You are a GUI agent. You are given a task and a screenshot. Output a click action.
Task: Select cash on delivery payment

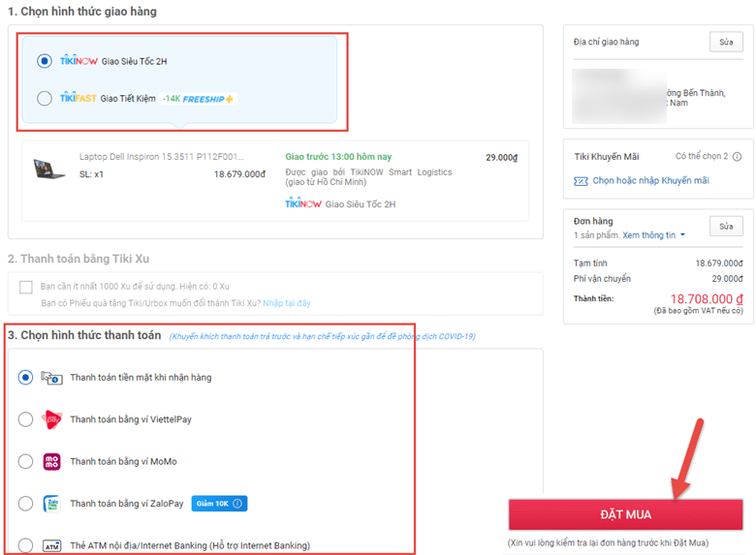[x=25, y=377]
